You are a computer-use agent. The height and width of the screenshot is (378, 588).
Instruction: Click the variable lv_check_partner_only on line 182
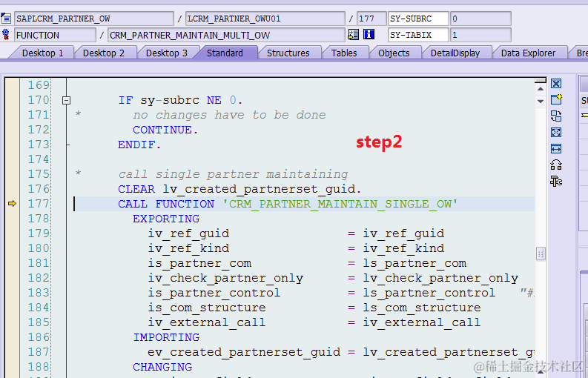pyautogui.click(x=440, y=278)
